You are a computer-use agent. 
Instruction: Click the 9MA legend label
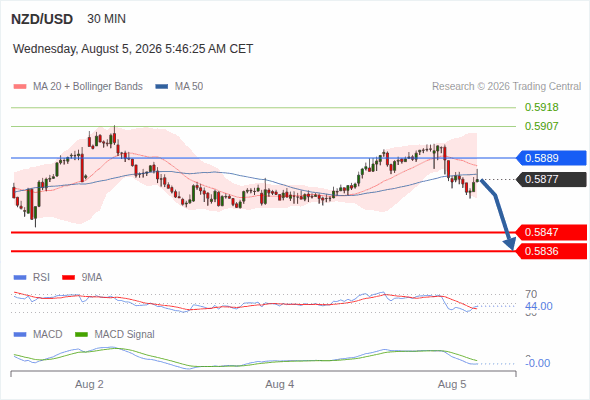click(x=92, y=278)
